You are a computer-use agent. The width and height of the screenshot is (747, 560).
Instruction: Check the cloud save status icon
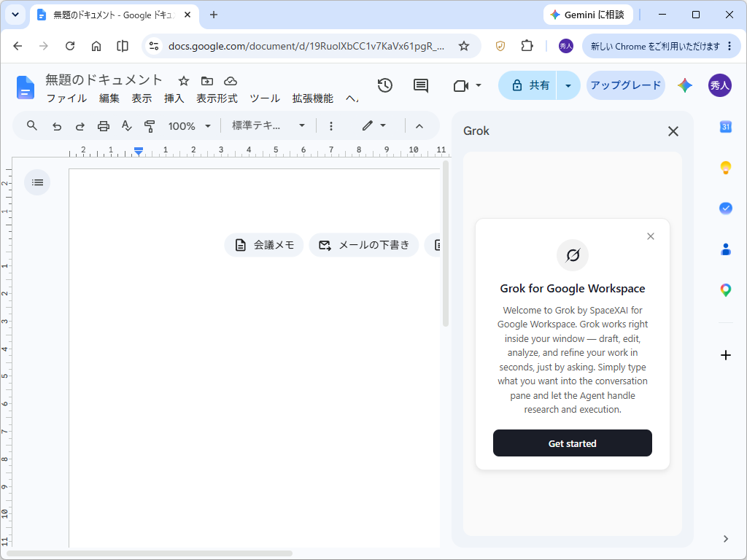pos(231,81)
